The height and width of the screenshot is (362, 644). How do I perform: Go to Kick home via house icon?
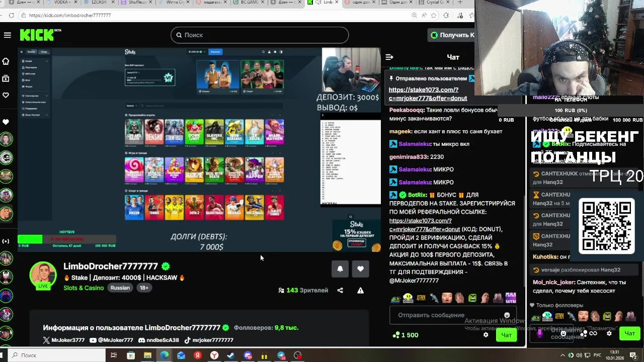coord(6,61)
